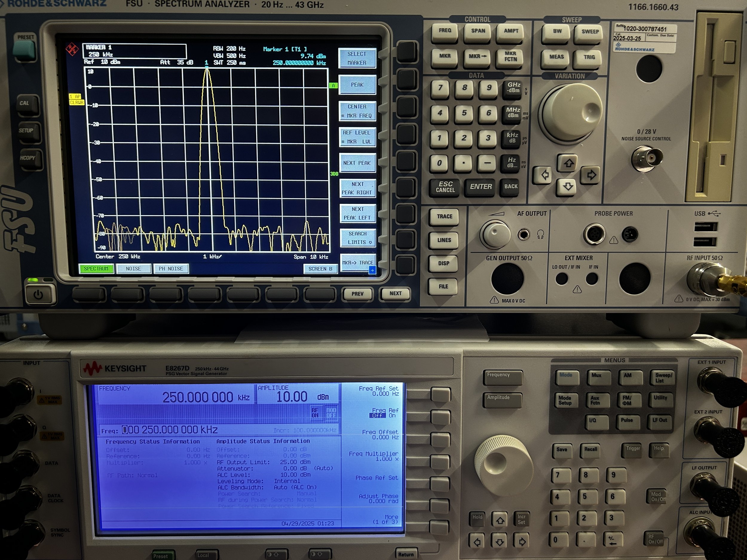Select the SPECTRUM mode tab
Viewport: 747px width, 560px height.
[96, 269]
